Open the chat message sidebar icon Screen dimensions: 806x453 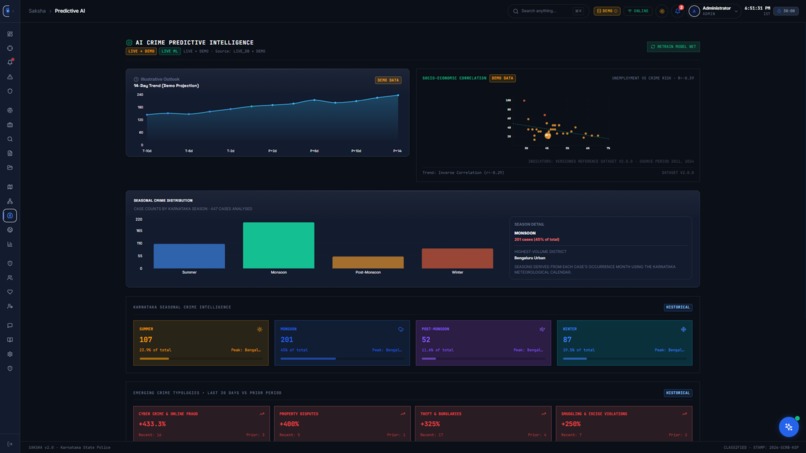pos(10,325)
